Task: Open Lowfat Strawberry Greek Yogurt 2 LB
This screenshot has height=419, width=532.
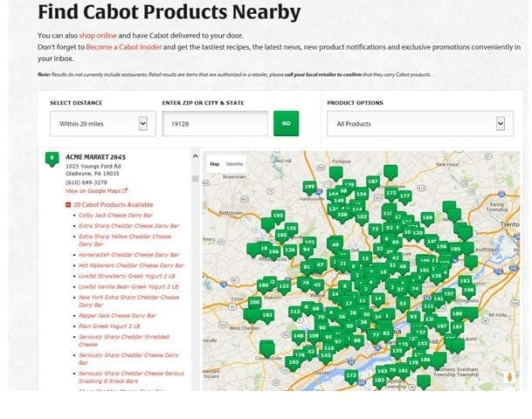Action: coord(127,276)
